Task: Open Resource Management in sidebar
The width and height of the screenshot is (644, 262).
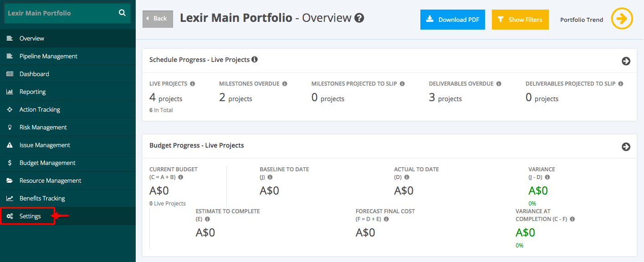Action: tap(68, 180)
